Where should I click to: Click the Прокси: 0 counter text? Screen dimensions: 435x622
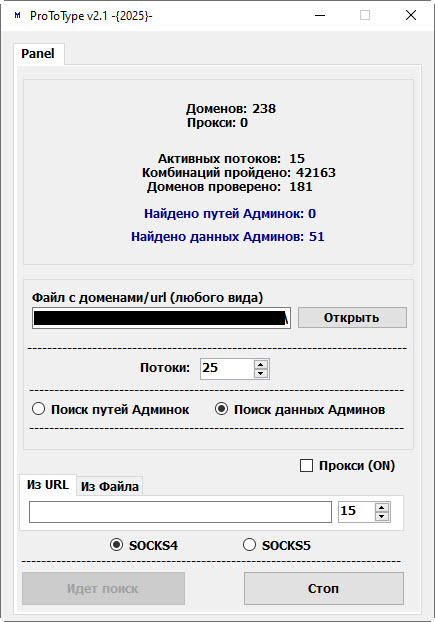click(217, 123)
